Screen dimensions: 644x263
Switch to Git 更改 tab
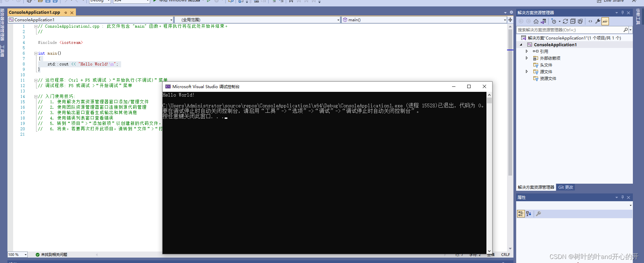566,187
